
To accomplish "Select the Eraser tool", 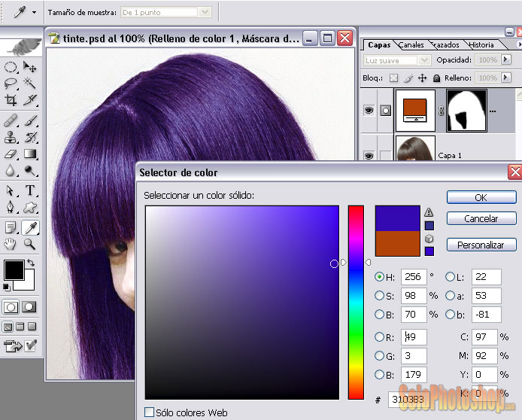I will (x=11, y=154).
